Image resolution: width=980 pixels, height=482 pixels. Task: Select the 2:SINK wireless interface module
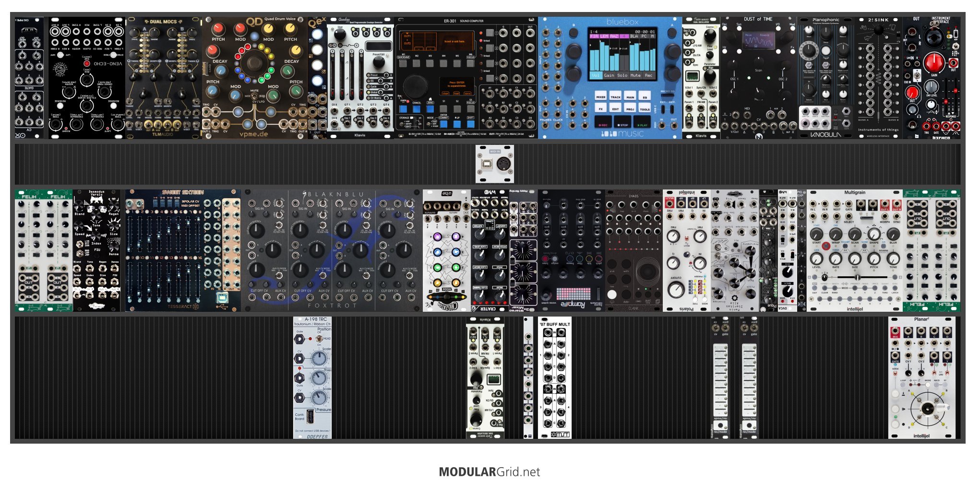click(879, 78)
